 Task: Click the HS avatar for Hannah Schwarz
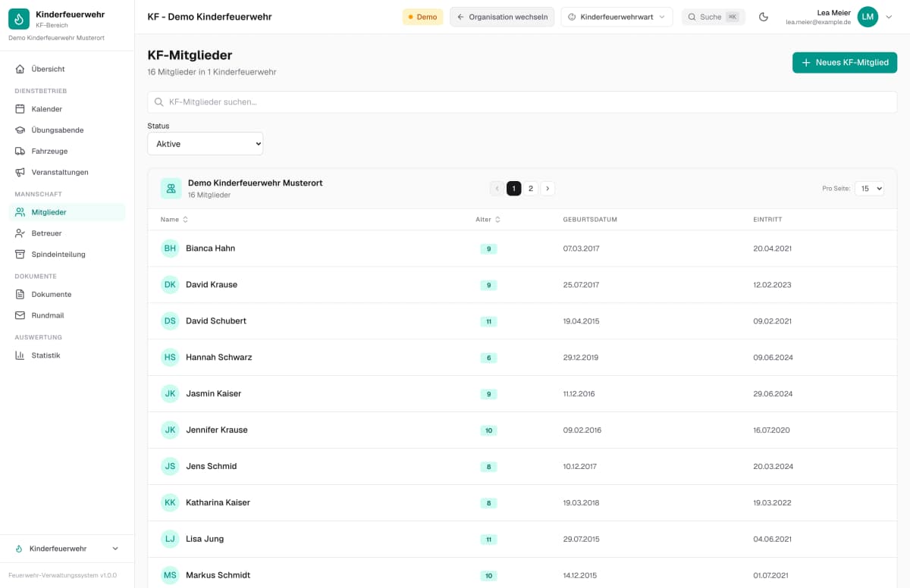coord(170,358)
